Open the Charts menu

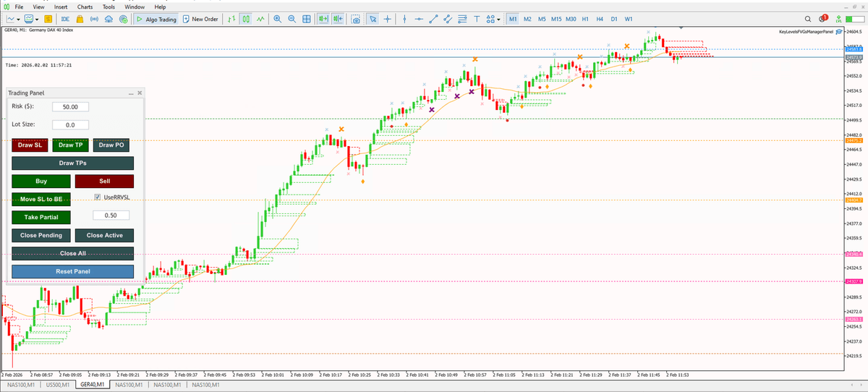tap(84, 7)
